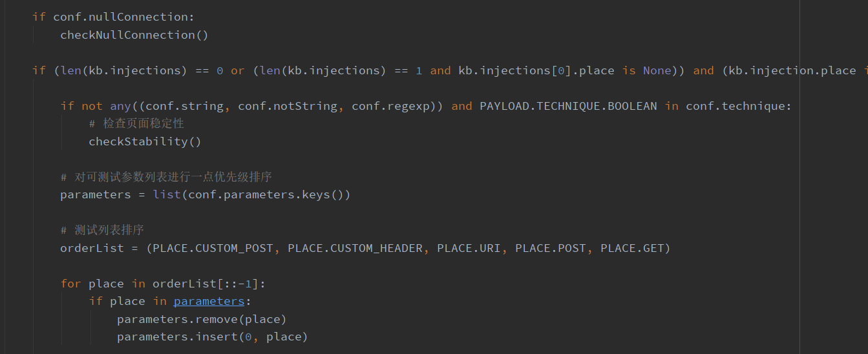
Task: Click the 检查页面稳定性 comment
Action: (x=143, y=123)
